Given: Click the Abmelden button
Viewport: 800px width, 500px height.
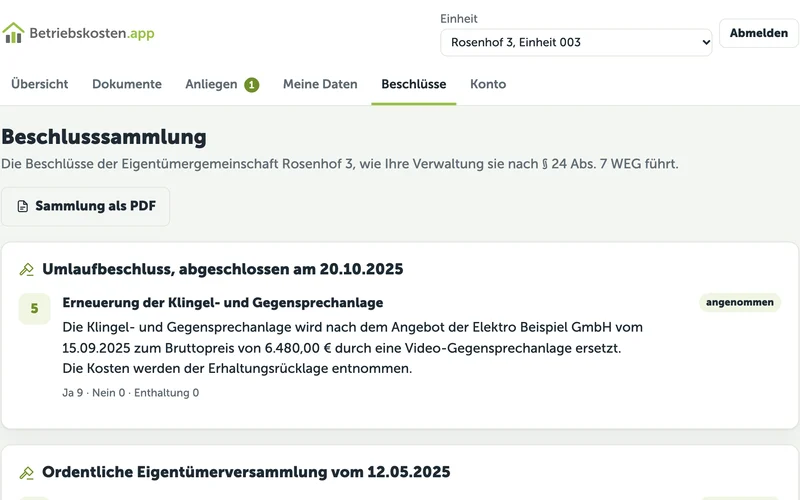Looking at the screenshot, I should 759,33.
